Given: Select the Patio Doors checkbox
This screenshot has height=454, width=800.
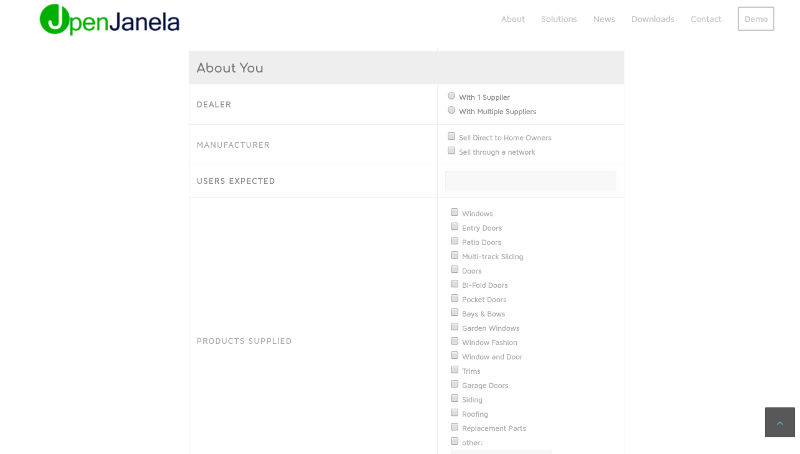Looking at the screenshot, I should point(454,241).
